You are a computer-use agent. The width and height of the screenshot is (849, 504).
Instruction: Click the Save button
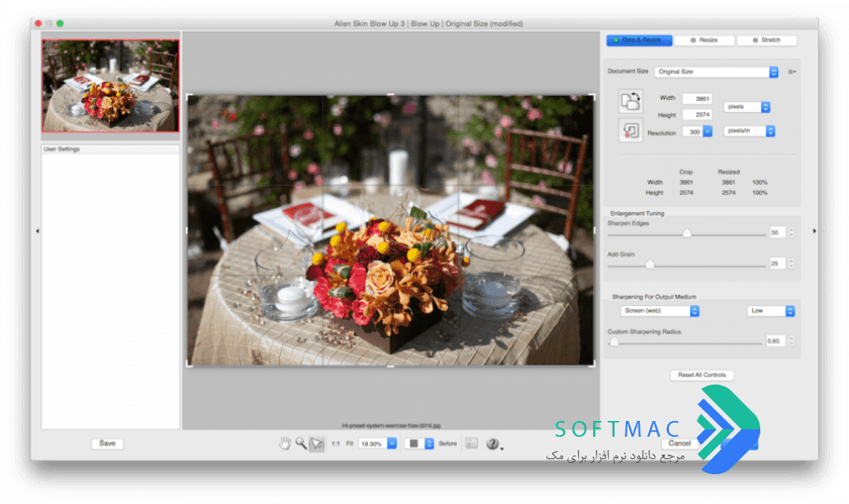107,443
